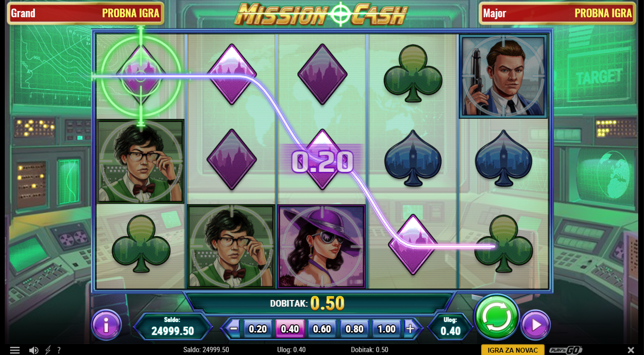
Task: Click the green crosshair target on reel one
Action: [141, 76]
